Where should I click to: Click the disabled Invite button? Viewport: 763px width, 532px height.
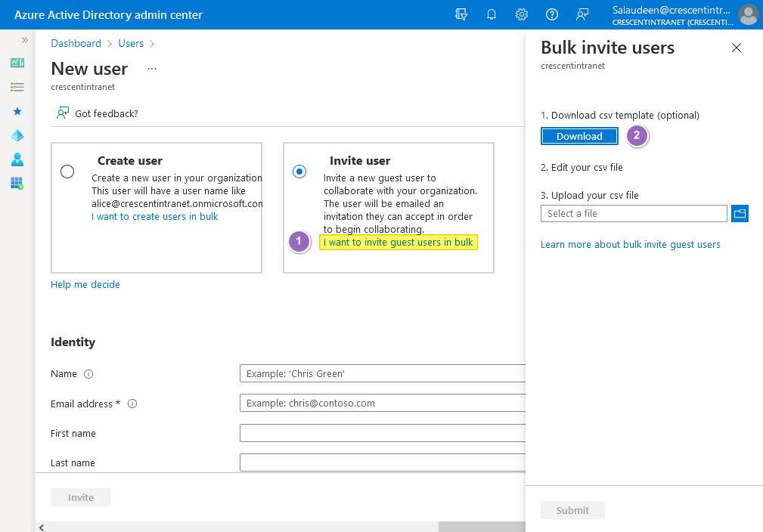coord(81,497)
